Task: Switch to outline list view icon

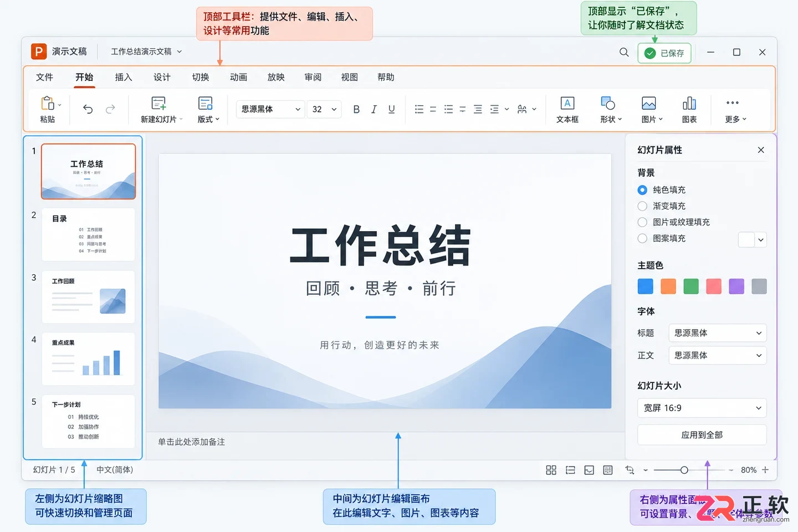Action: [570, 470]
